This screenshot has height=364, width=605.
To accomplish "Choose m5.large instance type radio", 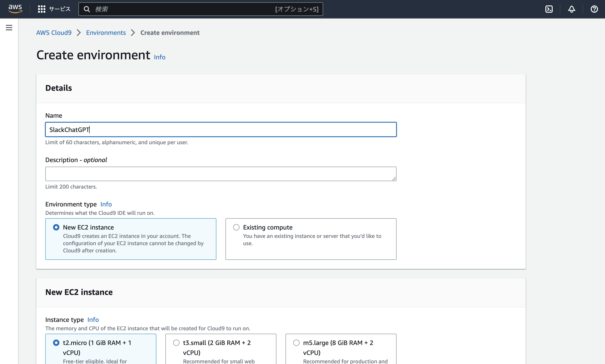I will point(296,342).
